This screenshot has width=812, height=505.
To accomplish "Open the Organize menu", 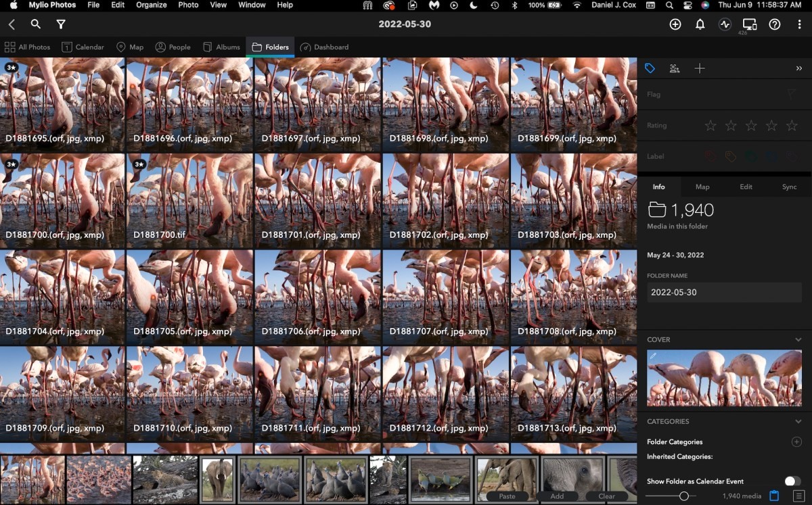I will (152, 5).
